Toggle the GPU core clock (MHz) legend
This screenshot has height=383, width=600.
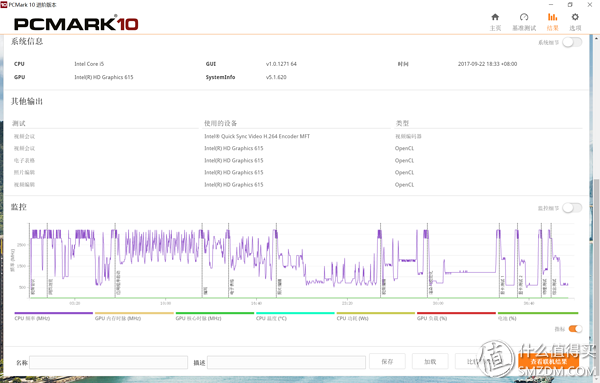[x=215, y=316]
